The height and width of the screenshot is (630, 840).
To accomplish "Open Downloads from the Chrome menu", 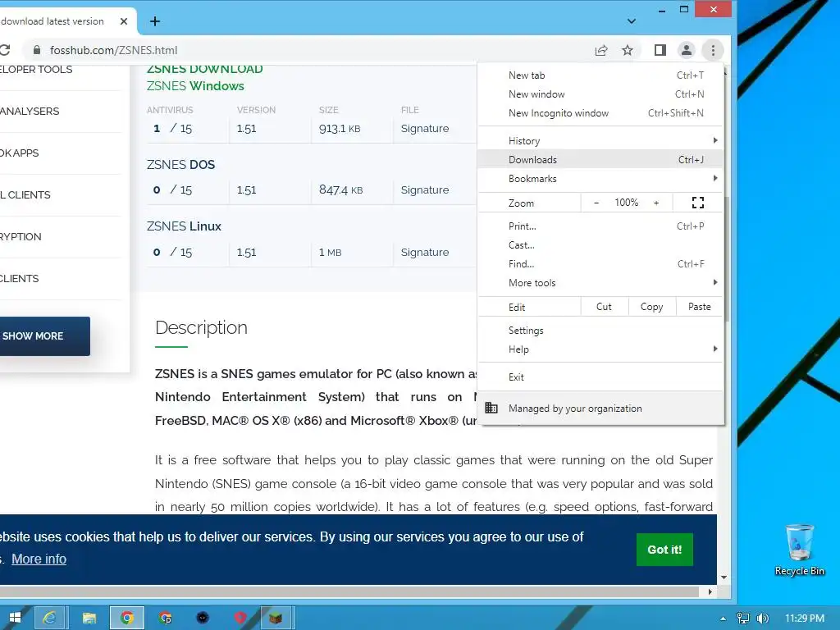I will [x=600, y=160].
